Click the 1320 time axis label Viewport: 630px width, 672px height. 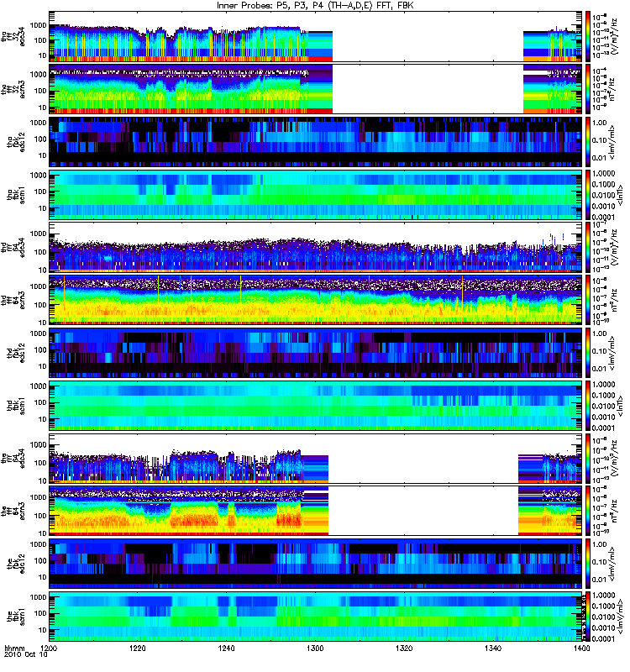(404, 648)
